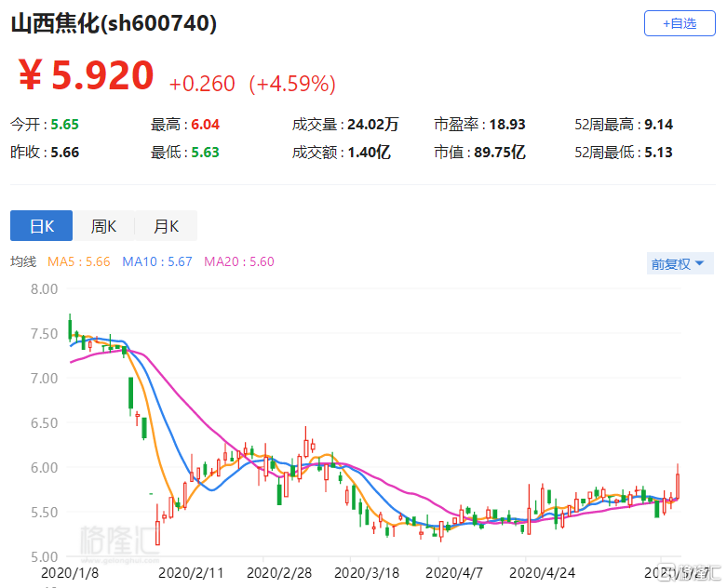Click the MA10 : 5.67 indicator label

(157, 261)
